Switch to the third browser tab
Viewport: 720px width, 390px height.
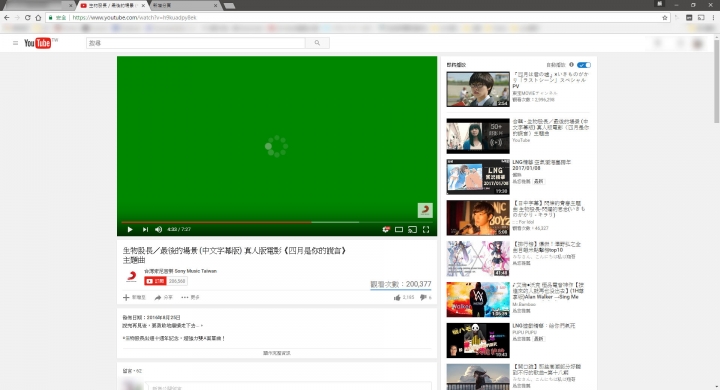(x=184, y=6)
